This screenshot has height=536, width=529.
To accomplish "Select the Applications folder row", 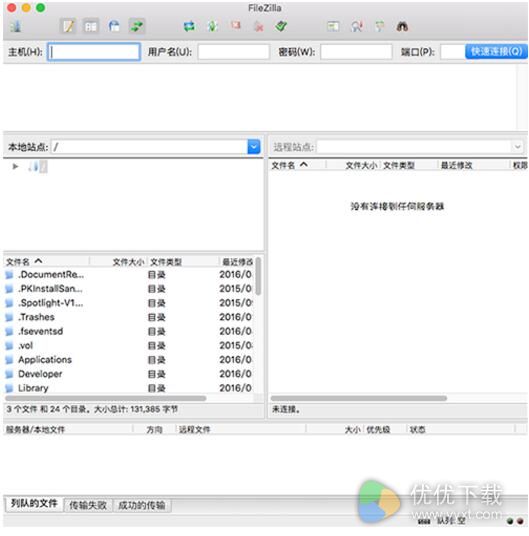I will click(129, 360).
